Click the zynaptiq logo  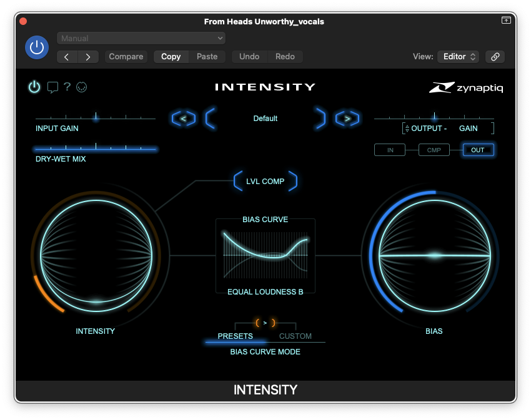click(466, 87)
